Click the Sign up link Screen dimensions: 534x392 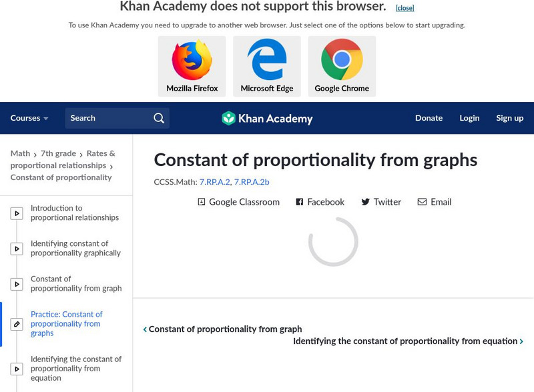tap(509, 118)
